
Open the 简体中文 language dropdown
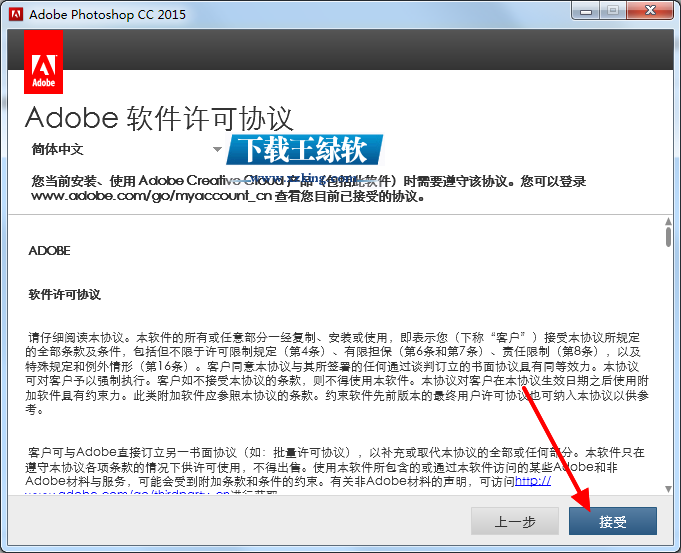(x=126, y=149)
